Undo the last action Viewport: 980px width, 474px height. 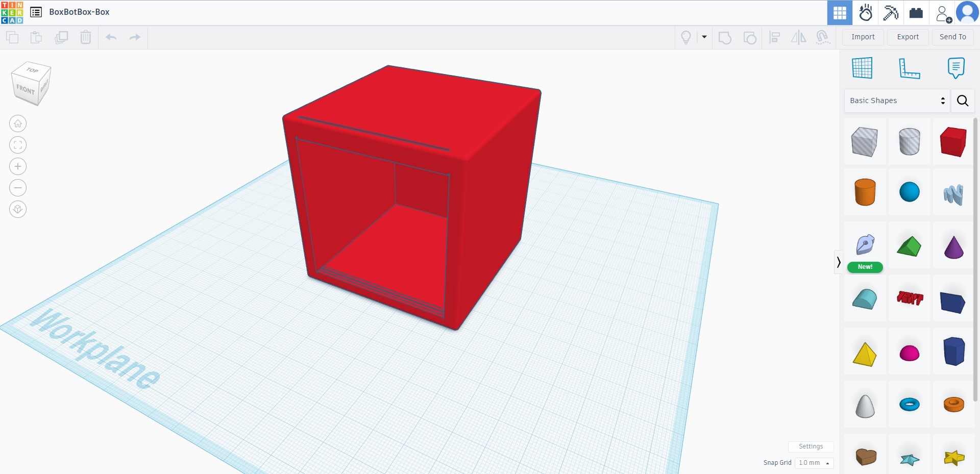[x=111, y=37]
